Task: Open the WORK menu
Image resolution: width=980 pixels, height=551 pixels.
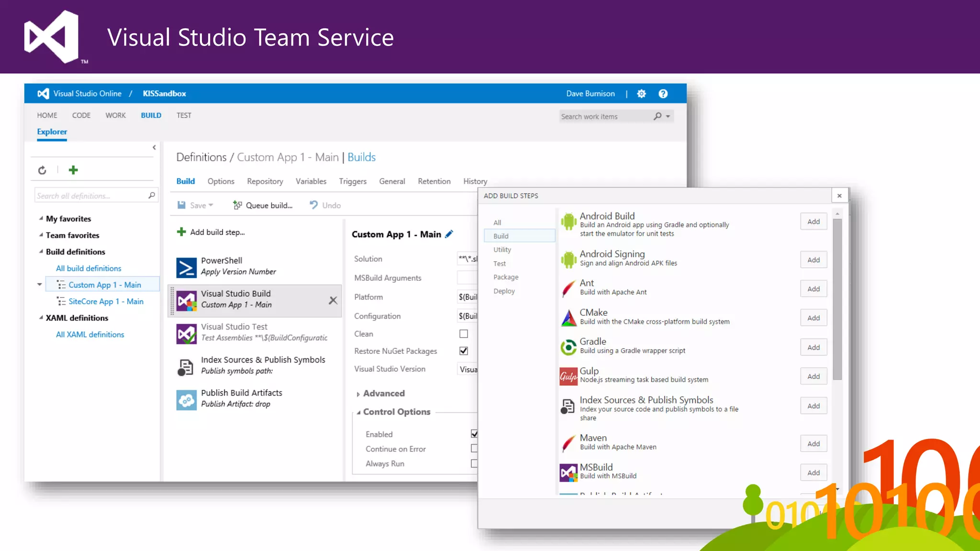Action: [115, 115]
